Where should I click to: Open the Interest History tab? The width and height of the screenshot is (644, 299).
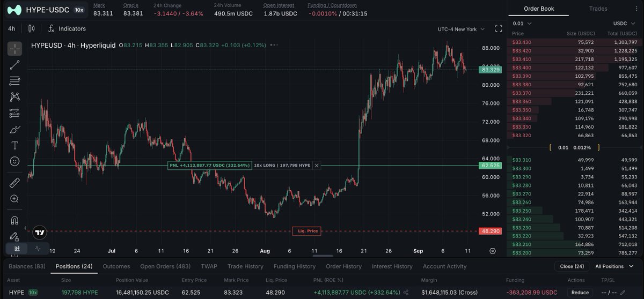pos(392,266)
